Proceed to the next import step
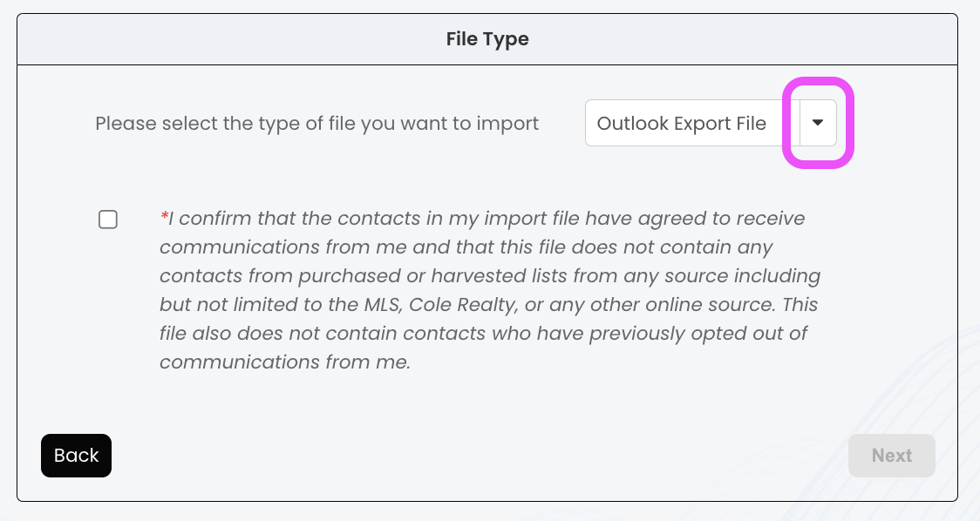The image size is (980, 521). click(891, 456)
